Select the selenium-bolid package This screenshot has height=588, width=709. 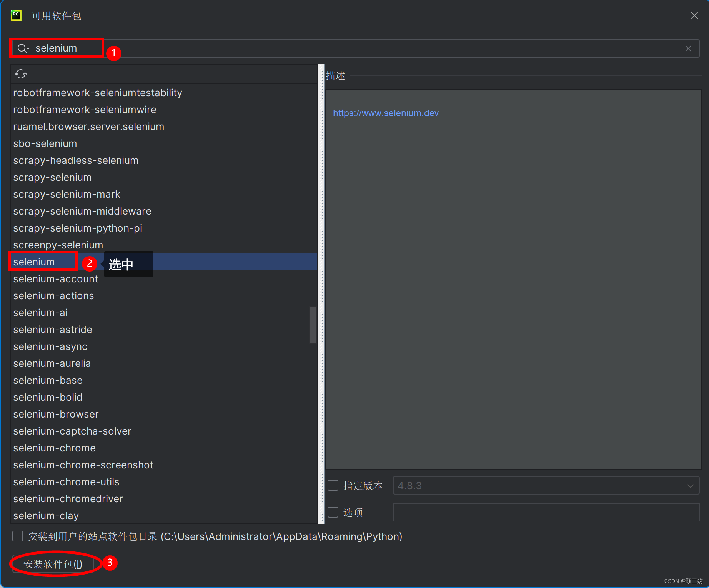tap(164, 397)
